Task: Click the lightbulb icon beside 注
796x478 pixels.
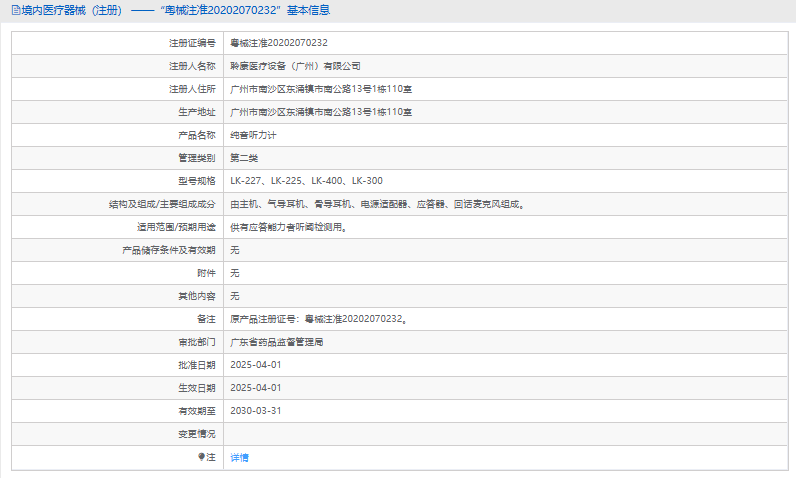Action: click(201, 457)
